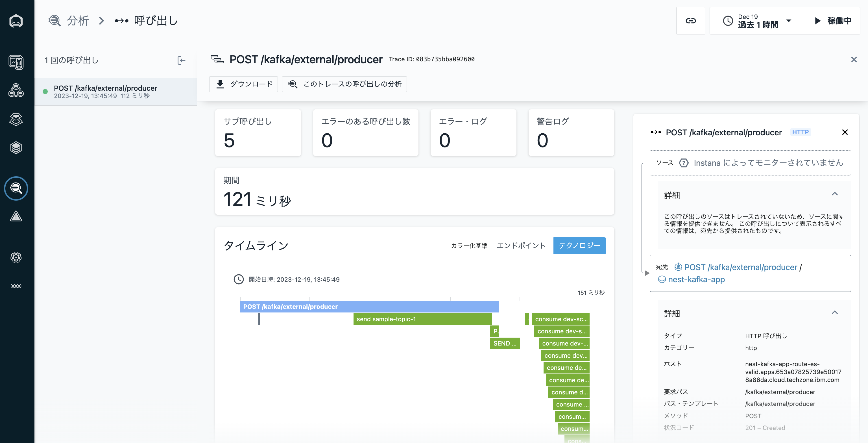Click the copy link icon button

(x=690, y=21)
